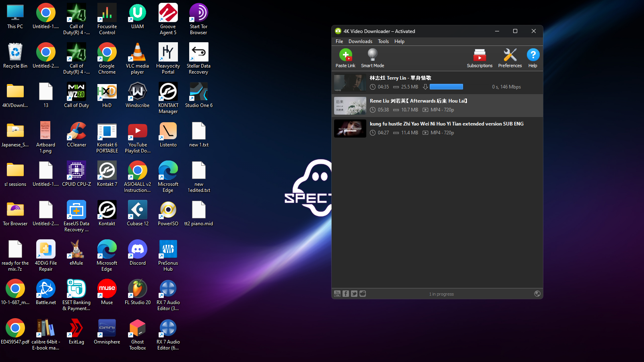Viewport: 644px width, 362px height.
Task: Click the download arrow icon on Terry Lin row
Action: (x=425, y=86)
